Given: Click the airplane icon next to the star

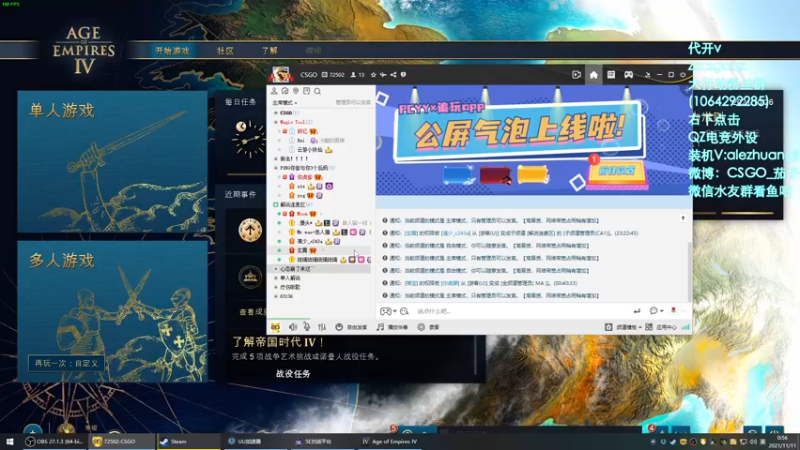Looking at the screenshot, I should 383,74.
